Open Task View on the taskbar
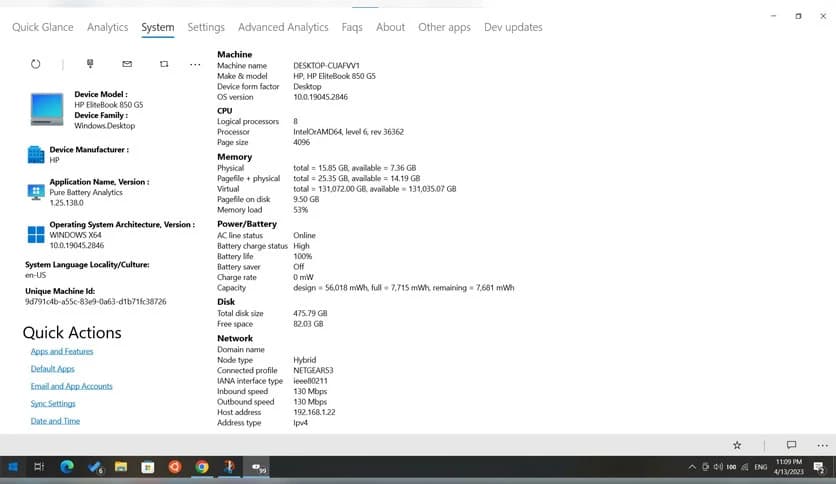The height and width of the screenshot is (484, 836). click(x=39, y=467)
